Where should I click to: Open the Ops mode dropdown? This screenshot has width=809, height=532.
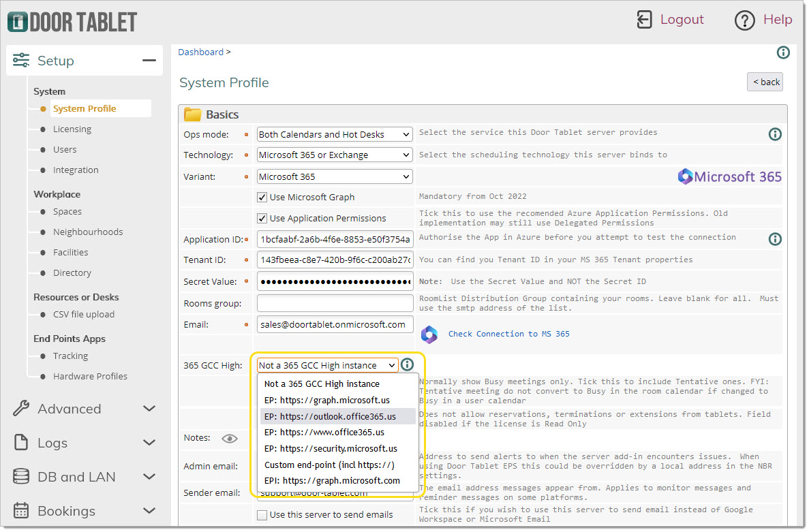[335, 134]
